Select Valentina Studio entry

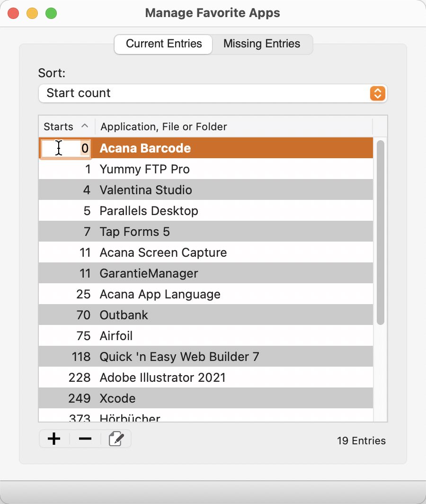[x=205, y=190]
